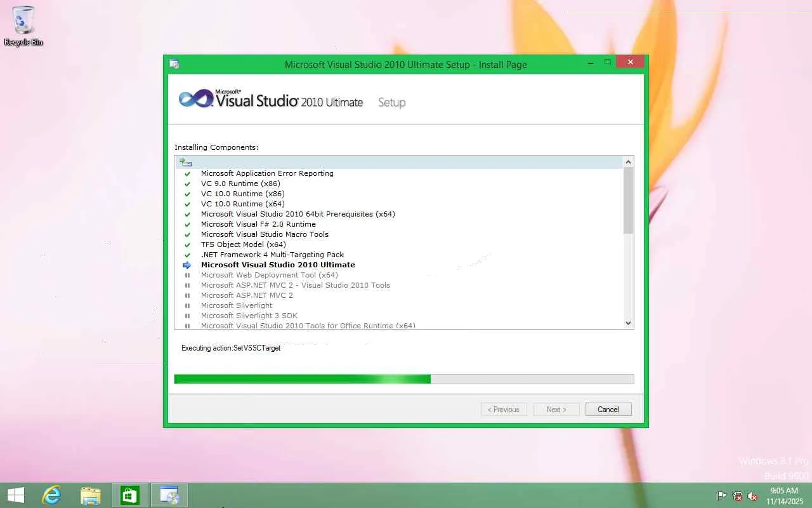Viewport: 812px width, 508px height.
Task: Select Microsoft Silverlight 3 SDK entry
Action: tap(249, 316)
